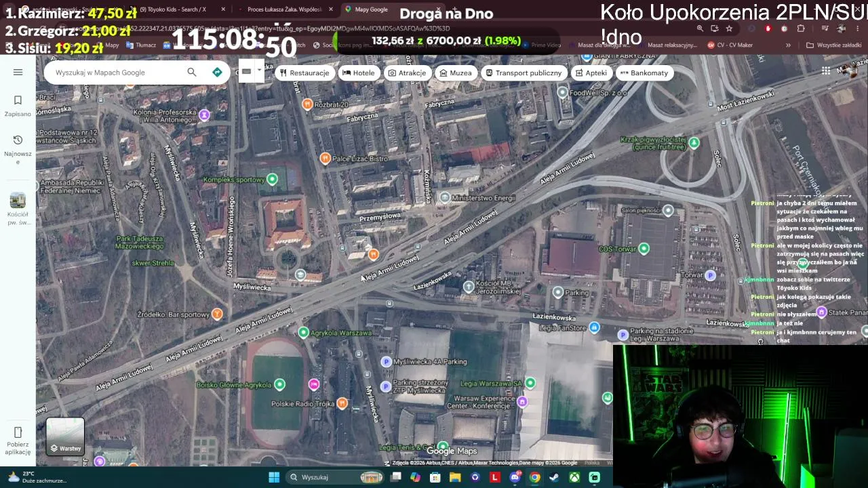Open the Xbox app from the taskbar
The width and height of the screenshot is (868, 488).
(x=574, y=477)
